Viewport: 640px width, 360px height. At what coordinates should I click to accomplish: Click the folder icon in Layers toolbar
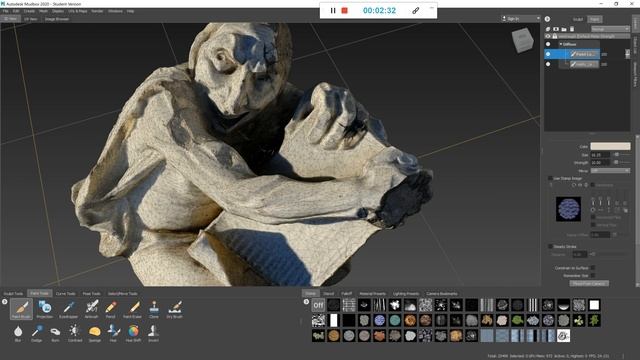point(564,29)
